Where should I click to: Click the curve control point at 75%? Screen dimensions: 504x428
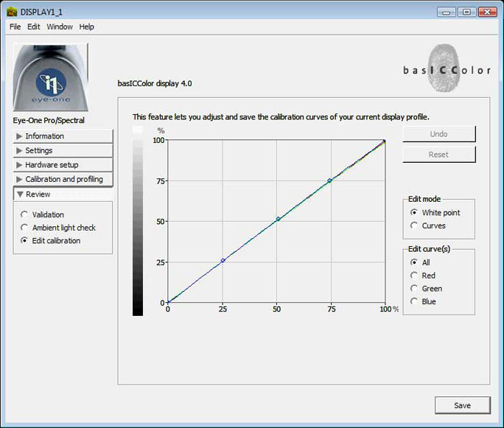click(x=329, y=180)
